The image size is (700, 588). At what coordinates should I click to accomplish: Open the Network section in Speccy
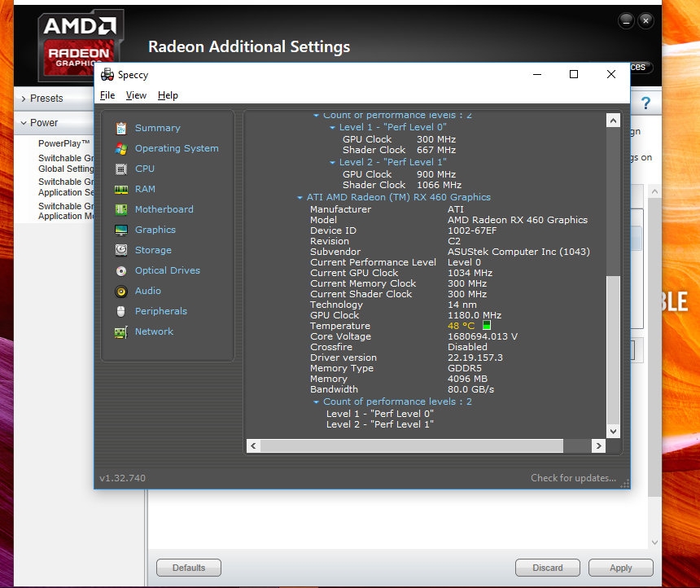click(x=153, y=331)
